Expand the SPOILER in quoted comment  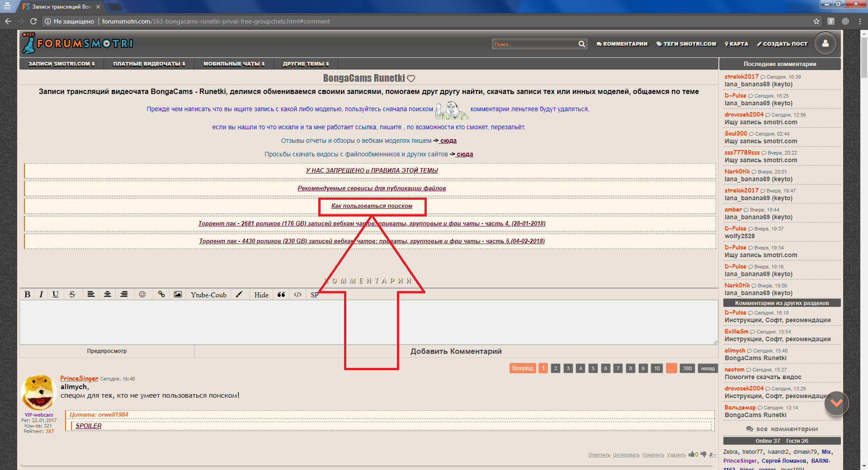click(x=89, y=426)
